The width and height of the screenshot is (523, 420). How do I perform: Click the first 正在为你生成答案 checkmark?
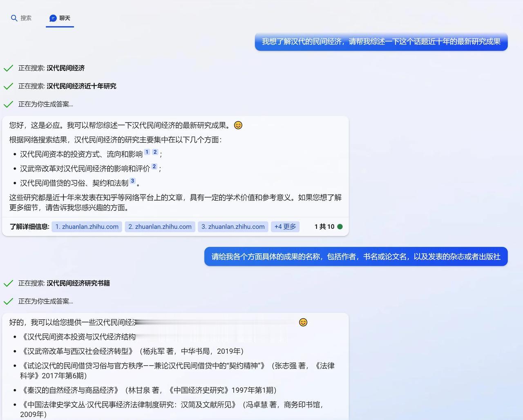click(x=8, y=104)
